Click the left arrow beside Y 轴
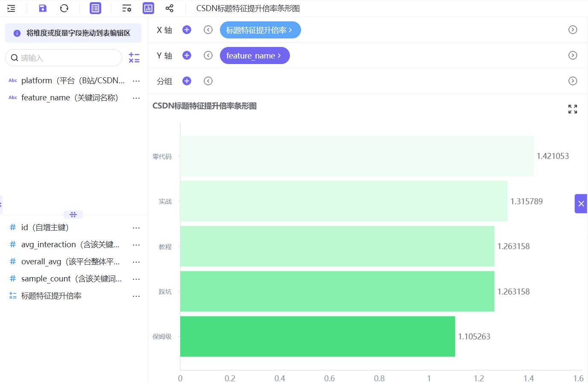Screen dimensions: 588x383 208,56
